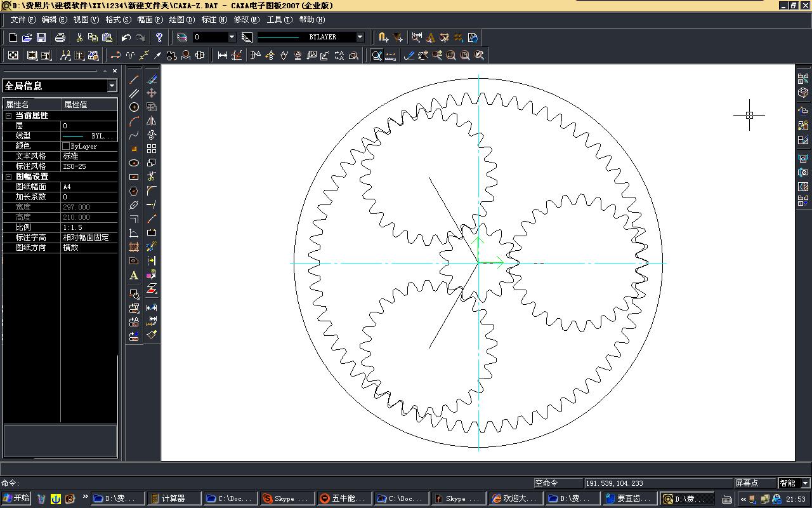Open help with the question mark icon

coord(159,37)
